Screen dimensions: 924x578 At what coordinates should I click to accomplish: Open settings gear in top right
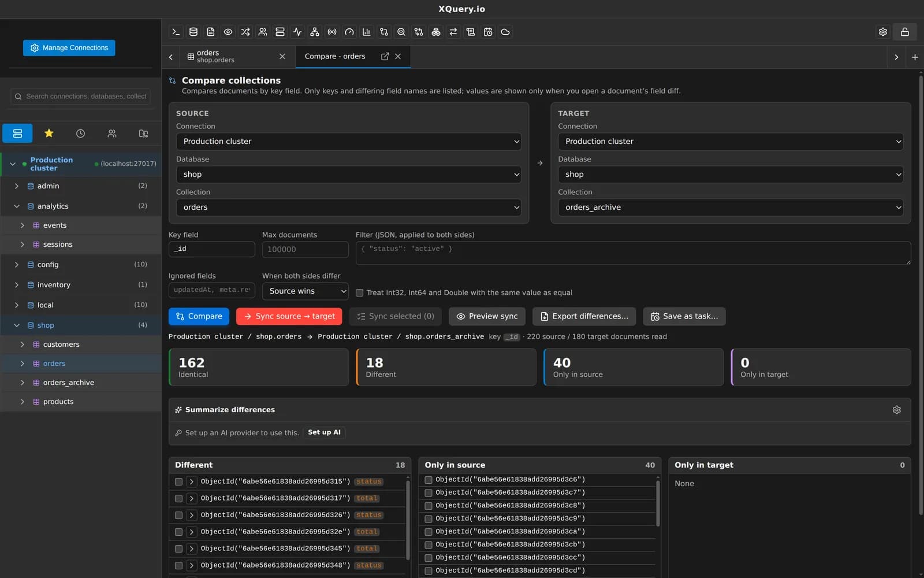(883, 32)
